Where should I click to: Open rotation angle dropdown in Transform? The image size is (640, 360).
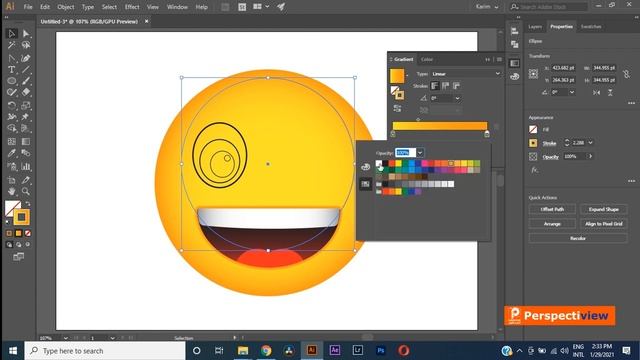572,93
